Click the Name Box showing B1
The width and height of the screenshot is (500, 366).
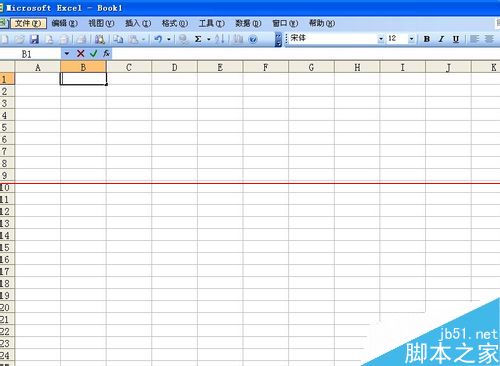pos(31,54)
